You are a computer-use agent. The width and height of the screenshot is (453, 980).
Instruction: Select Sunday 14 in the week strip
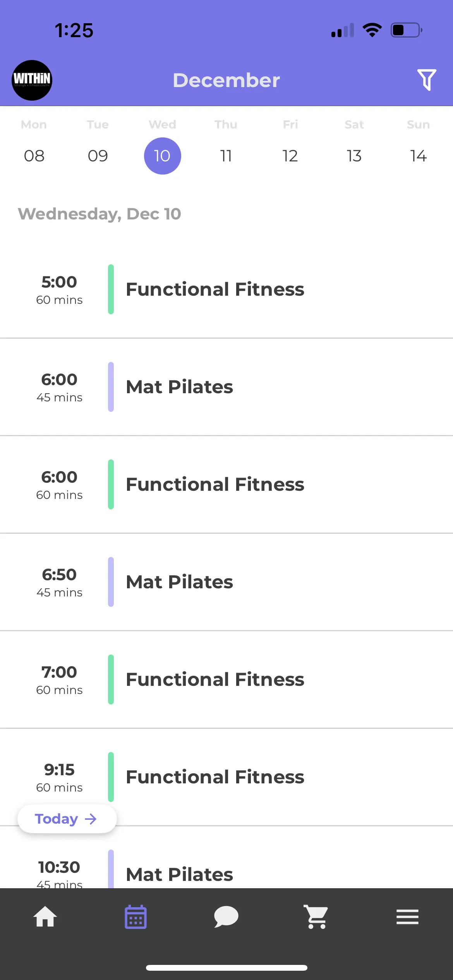pos(418,156)
